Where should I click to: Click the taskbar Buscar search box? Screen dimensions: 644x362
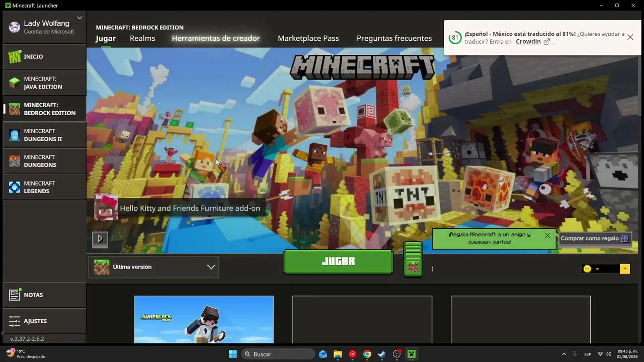278,354
